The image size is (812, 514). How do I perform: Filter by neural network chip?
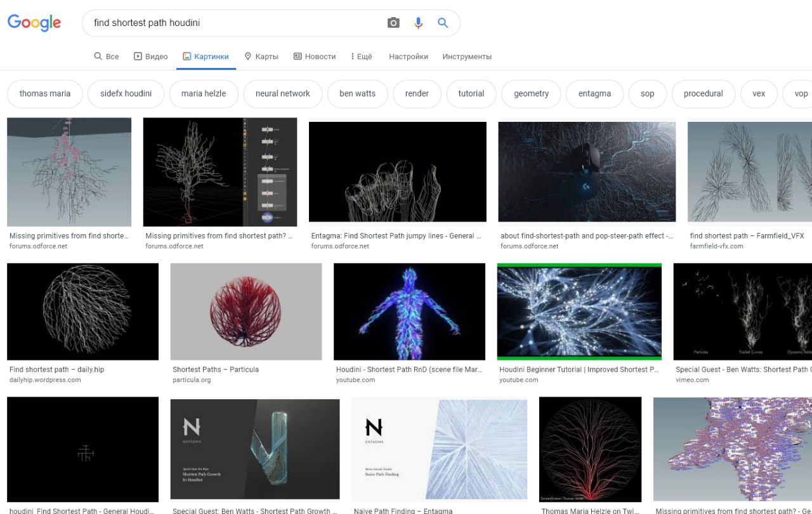pos(283,93)
